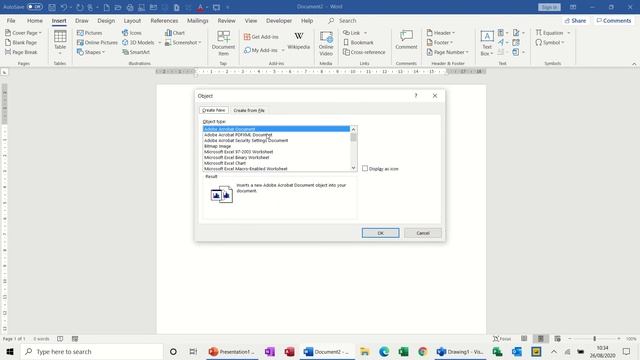Screen dimensions: 640x360
Task: Insert an Online Video
Action: [x=326, y=43]
